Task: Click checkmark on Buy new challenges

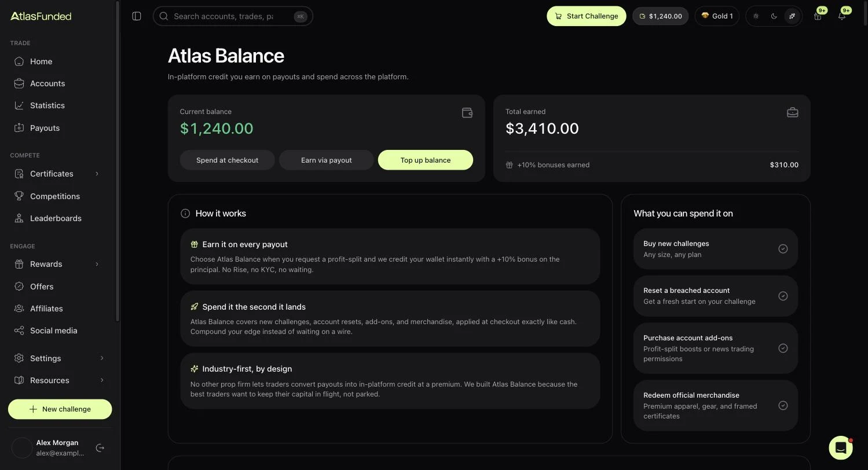Action: click(x=783, y=249)
